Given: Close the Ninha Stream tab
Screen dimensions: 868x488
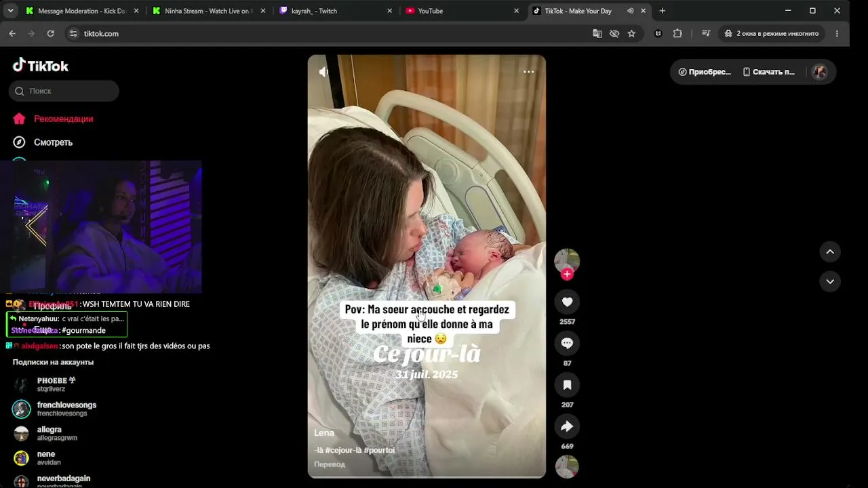Looking at the screenshot, I should tap(263, 11).
